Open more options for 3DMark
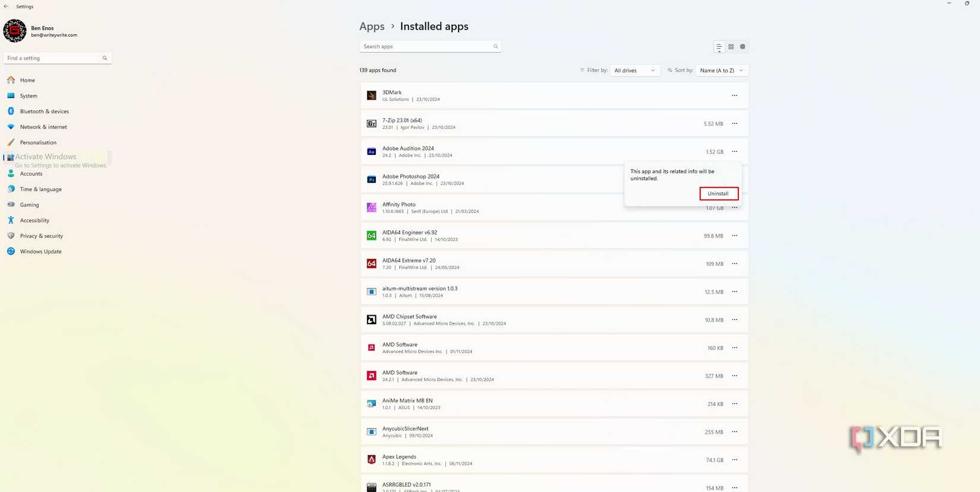Screen dimensions: 980x492 [x=735, y=96]
